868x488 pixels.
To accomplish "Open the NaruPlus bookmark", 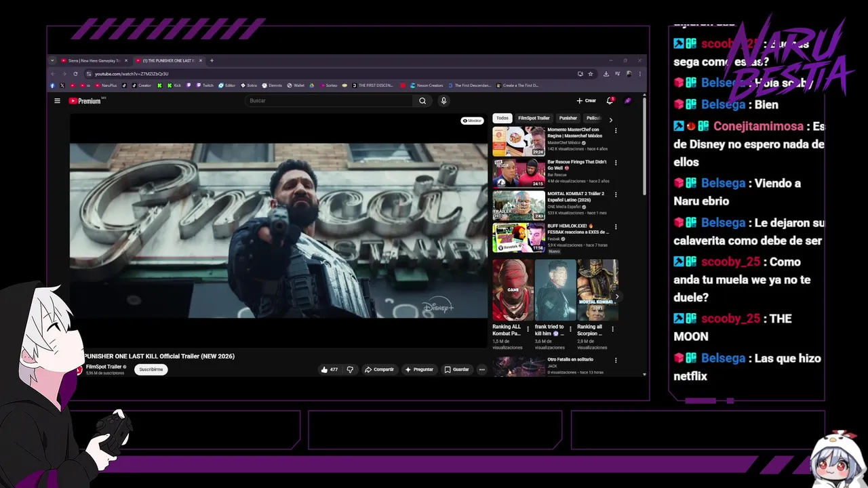I will (106, 85).
